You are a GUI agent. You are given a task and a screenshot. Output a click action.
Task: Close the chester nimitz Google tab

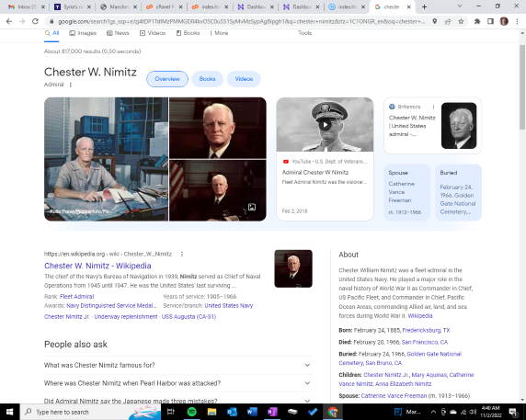coord(408,6)
